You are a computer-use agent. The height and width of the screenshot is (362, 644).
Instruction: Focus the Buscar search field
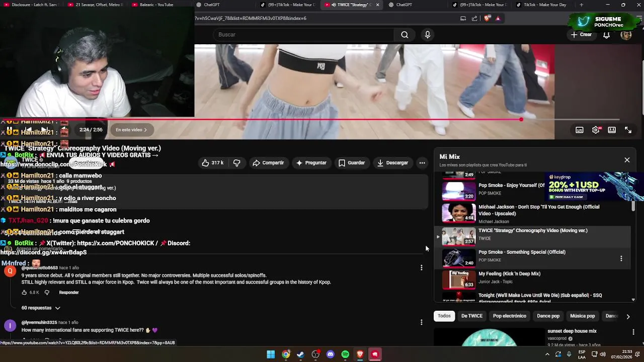(x=303, y=35)
